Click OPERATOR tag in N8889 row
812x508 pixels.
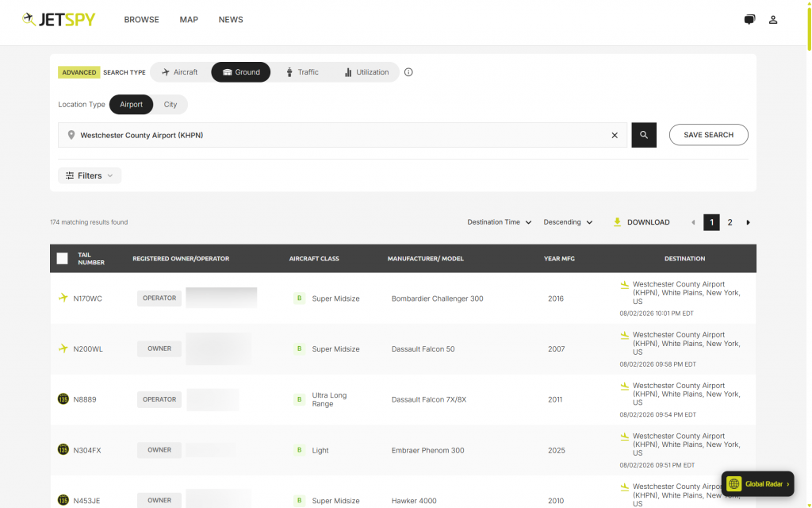[159, 399]
